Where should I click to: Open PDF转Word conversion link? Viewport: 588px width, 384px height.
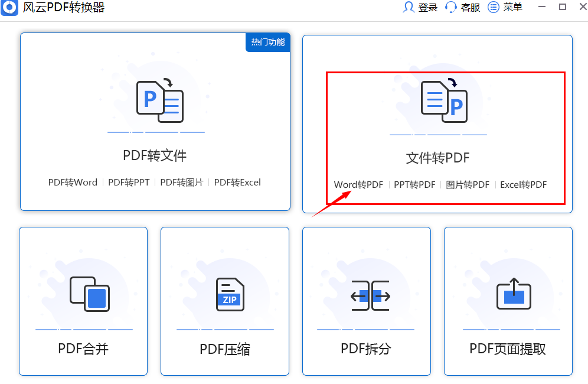tap(73, 182)
